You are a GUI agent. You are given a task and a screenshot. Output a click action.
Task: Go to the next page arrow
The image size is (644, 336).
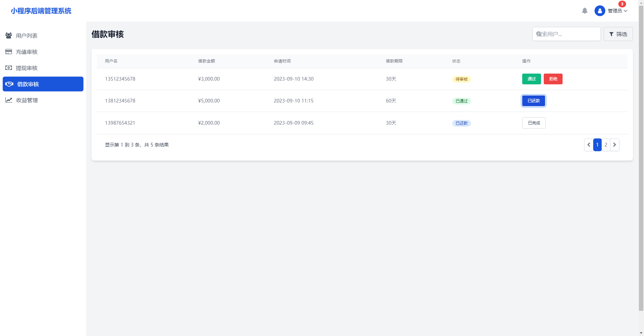click(x=615, y=145)
